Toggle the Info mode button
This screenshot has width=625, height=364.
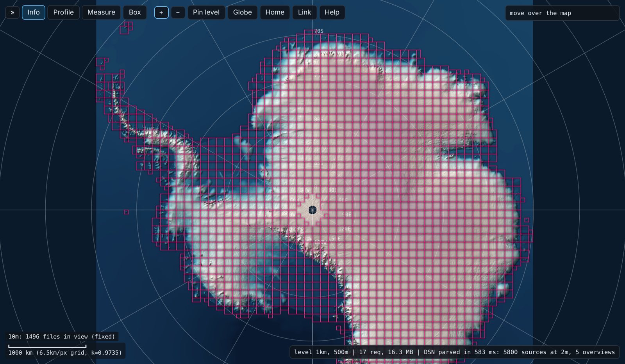click(x=34, y=12)
